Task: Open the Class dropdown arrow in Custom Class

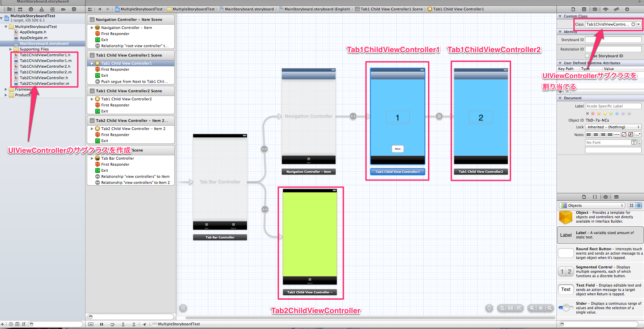Action: click(639, 24)
